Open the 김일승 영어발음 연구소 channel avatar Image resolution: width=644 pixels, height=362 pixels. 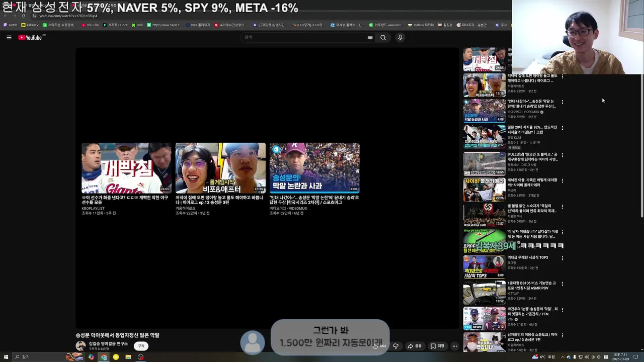pyautogui.click(x=80, y=345)
